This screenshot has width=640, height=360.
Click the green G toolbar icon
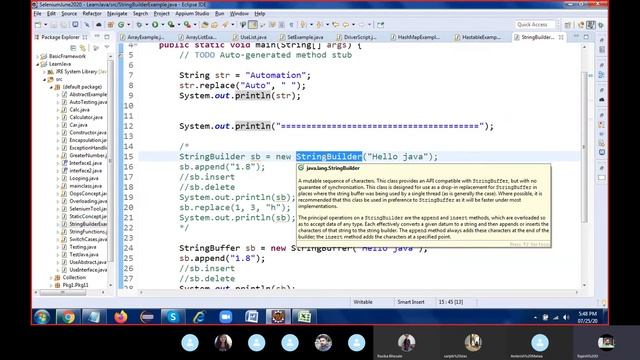coord(121,25)
